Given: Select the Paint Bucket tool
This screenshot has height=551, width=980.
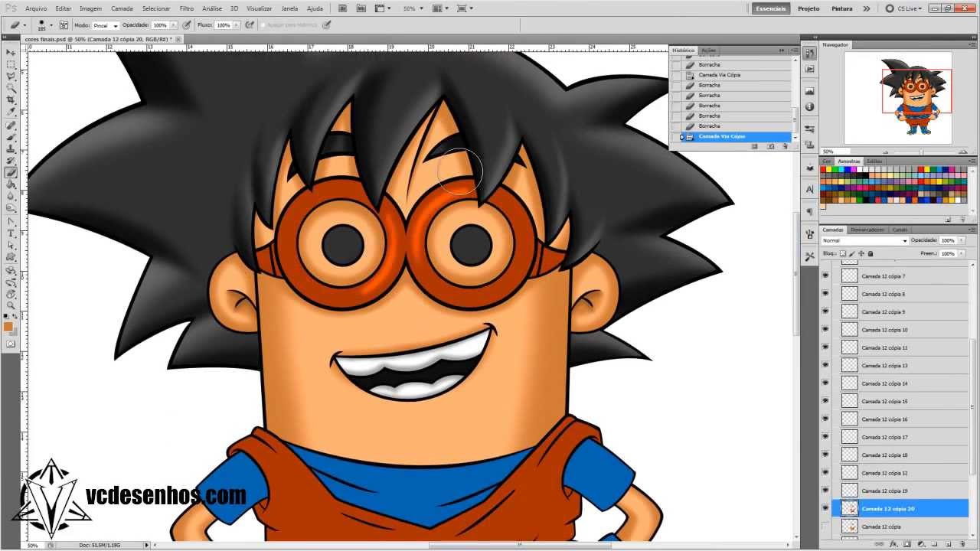Looking at the screenshot, I should click(x=11, y=184).
